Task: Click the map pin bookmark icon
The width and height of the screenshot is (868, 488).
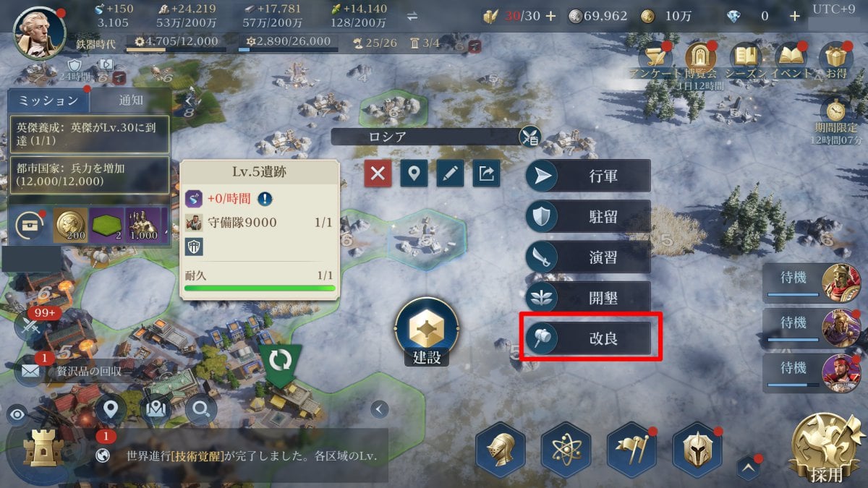Action: (414, 174)
